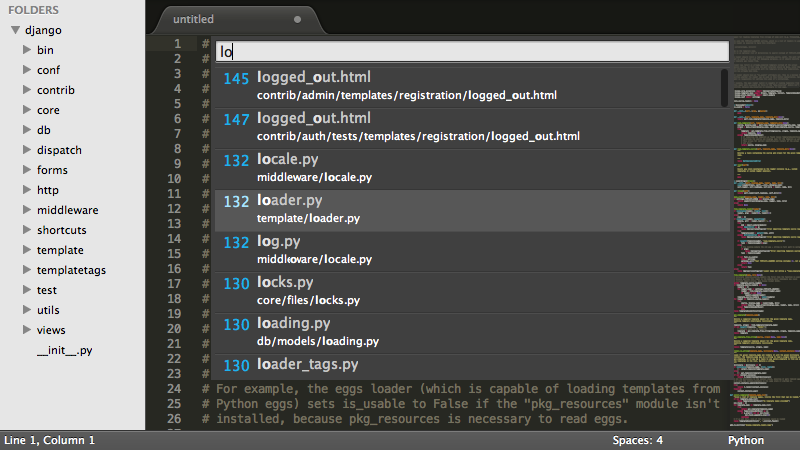Open loader_tags.py result
Image resolution: width=800 pixels, height=450 pixels.
[472, 367]
